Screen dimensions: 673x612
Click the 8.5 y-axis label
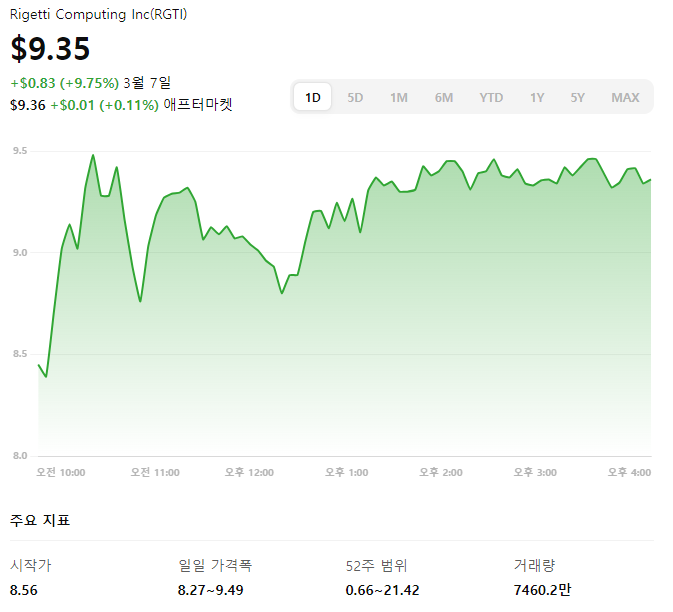click(x=20, y=354)
